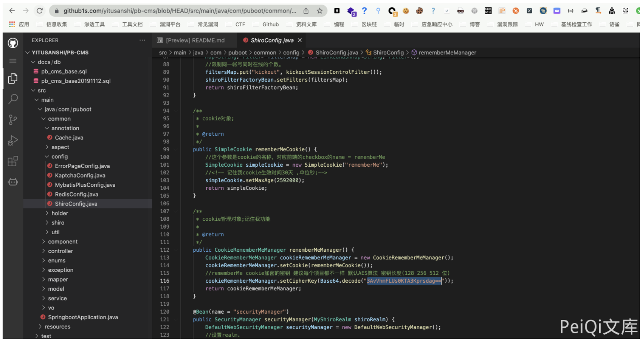Bookmark this page with star icon
644x343 pixels.
(x=320, y=11)
